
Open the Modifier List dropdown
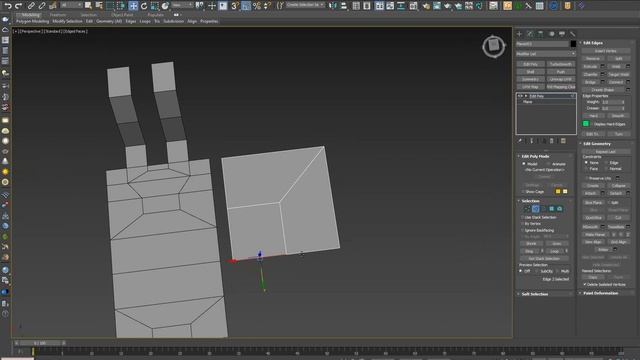[x=546, y=54]
